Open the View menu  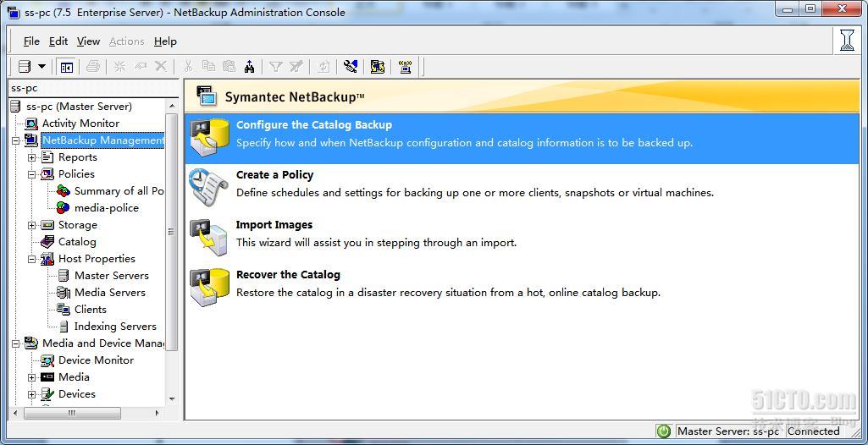(x=89, y=41)
